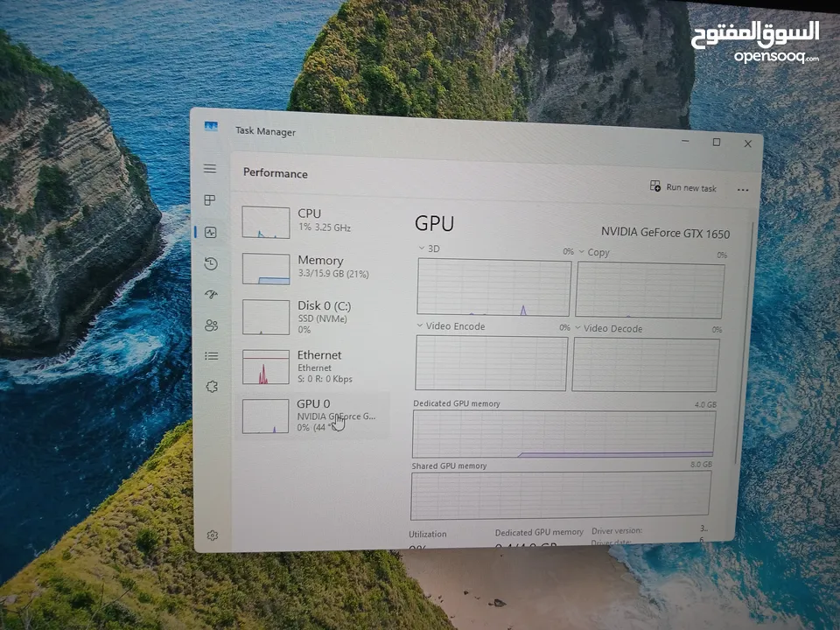Open the Processes page icon
840x630 pixels.
(210, 200)
